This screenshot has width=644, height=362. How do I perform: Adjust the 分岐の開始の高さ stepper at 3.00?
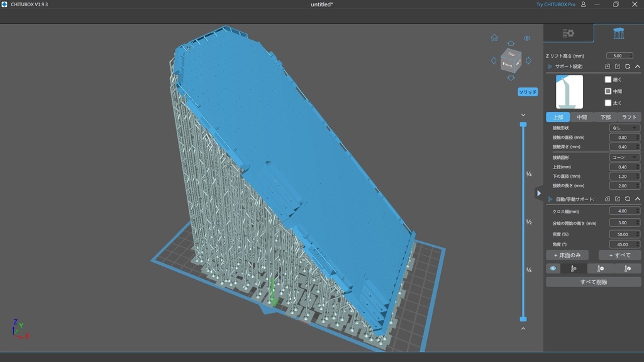(638, 223)
